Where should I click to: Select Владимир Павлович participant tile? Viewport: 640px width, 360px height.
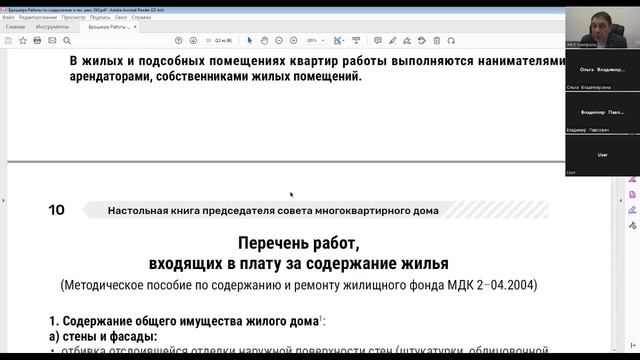602,112
